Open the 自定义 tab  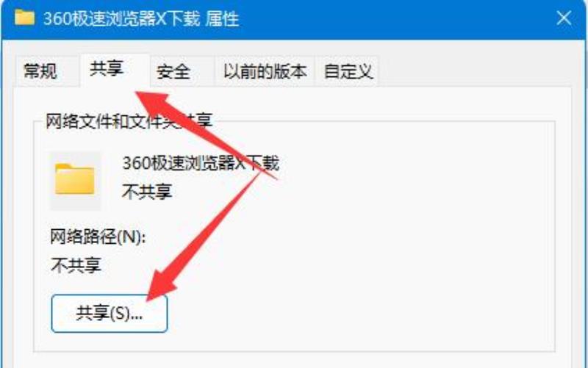348,71
